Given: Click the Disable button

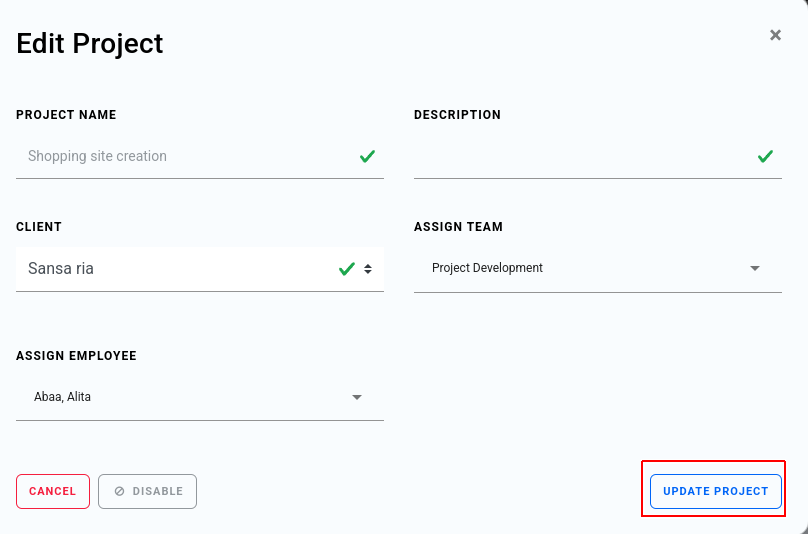Looking at the screenshot, I should (147, 491).
